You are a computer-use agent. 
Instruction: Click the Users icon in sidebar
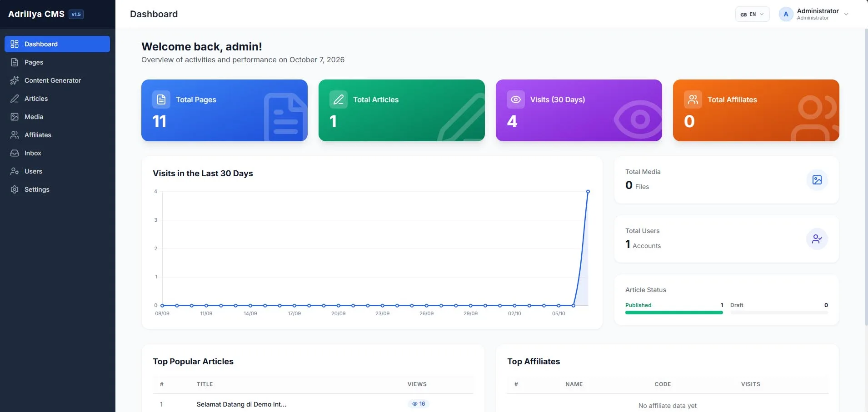coord(15,171)
